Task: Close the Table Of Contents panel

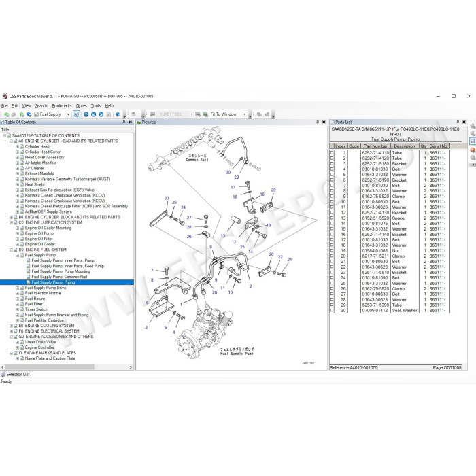Action: click(131, 122)
